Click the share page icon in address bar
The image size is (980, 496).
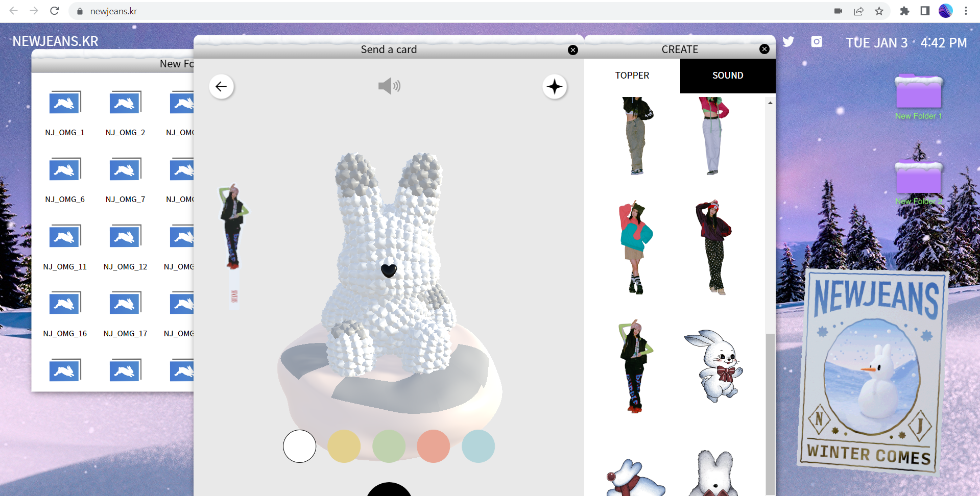pyautogui.click(x=858, y=11)
